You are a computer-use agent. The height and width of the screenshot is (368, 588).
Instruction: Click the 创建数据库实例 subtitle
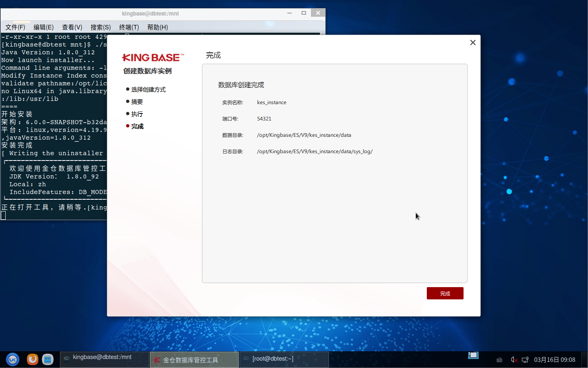pyautogui.click(x=147, y=71)
